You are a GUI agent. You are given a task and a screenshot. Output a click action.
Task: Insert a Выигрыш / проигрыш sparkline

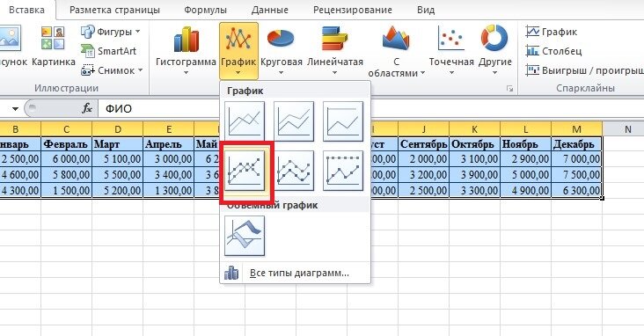584,70
